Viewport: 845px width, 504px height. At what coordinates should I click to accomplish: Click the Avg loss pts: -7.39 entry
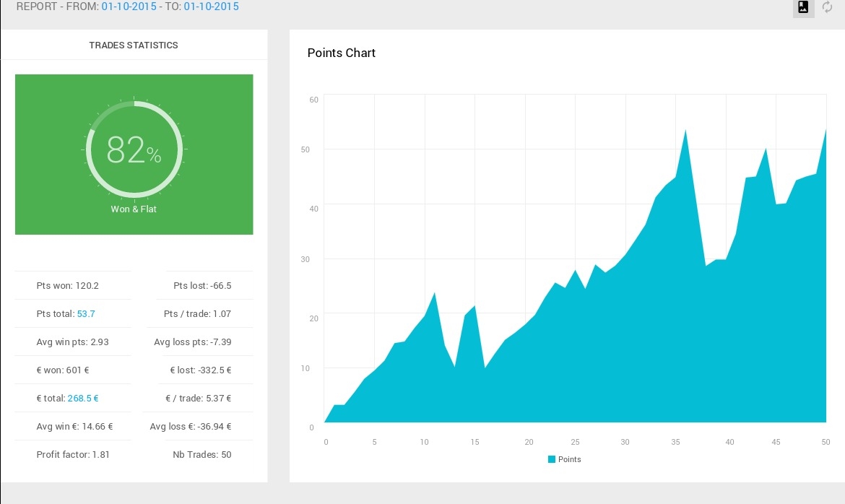pos(192,342)
